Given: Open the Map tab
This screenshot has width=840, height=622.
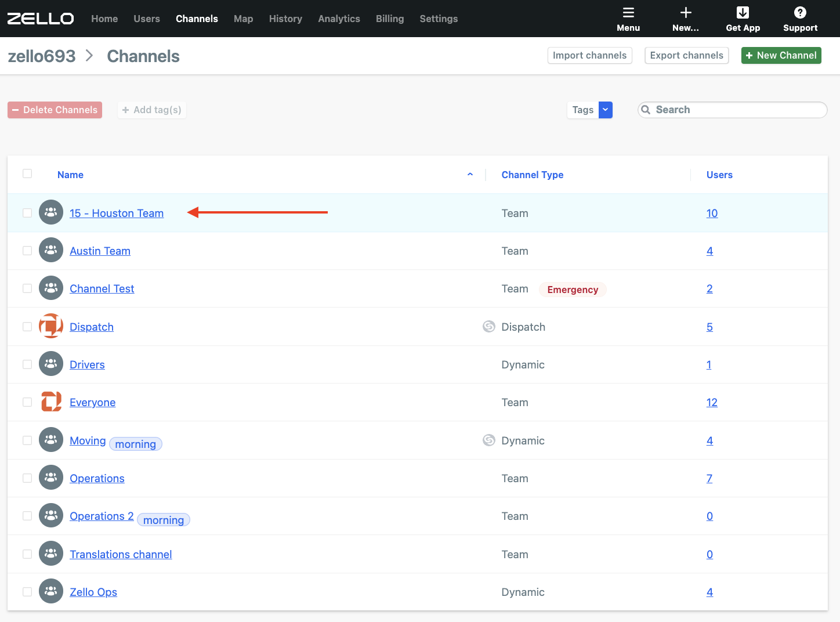Looking at the screenshot, I should (x=243, y=19).
